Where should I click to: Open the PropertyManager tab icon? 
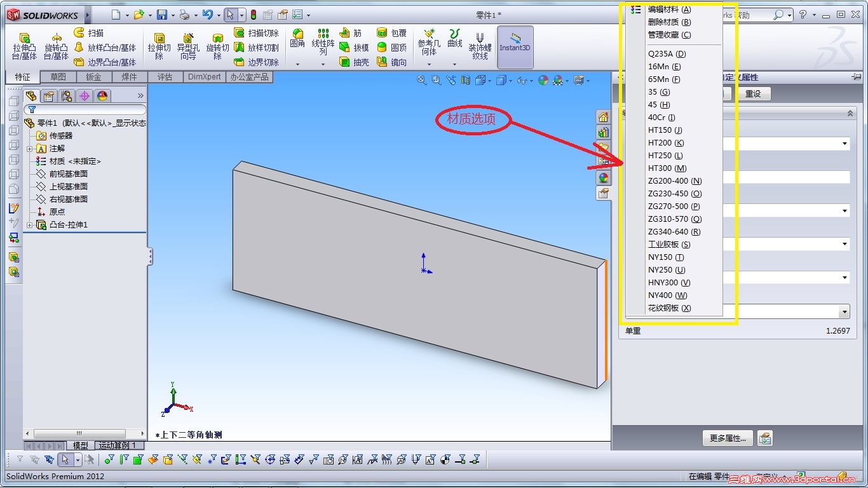coord(49,96)
